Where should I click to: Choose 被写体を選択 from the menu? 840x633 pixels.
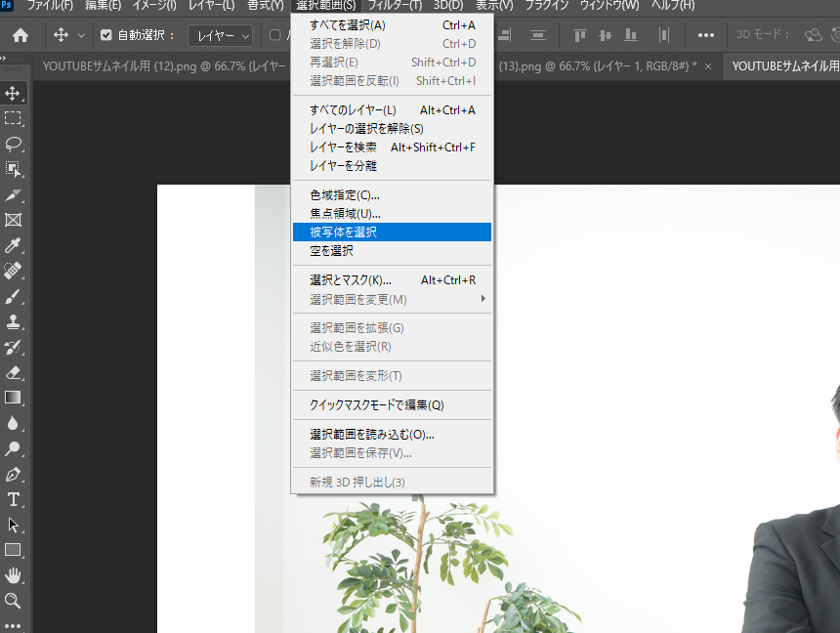tap(393, 232)
